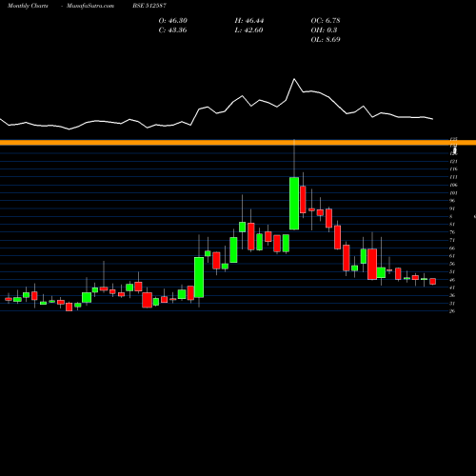Click the "OC: 6.78" stat
Screen dimensions: 476x476
pyautogui.click(x=326, y=21)
